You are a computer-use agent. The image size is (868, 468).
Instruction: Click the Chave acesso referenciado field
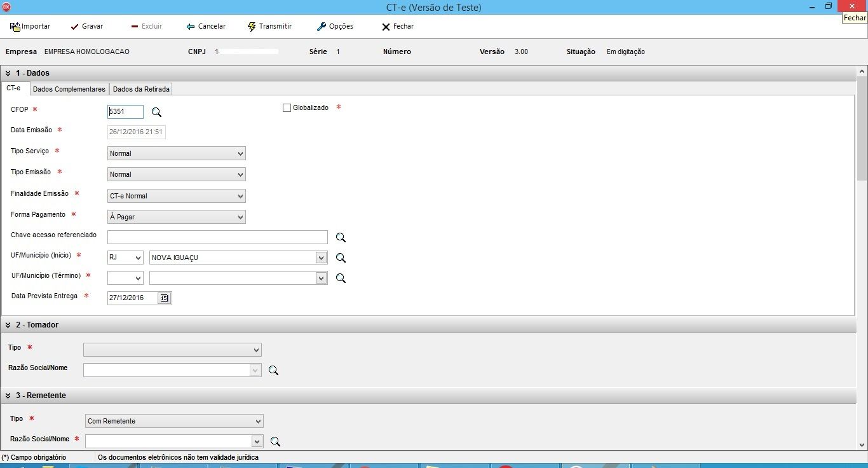click(x=217, y=237)
